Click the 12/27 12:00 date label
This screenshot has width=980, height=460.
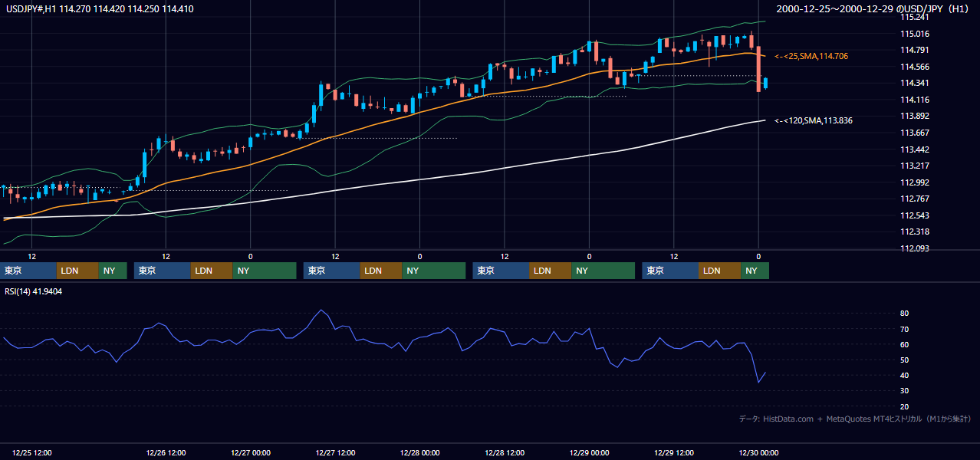pos(335,452)
